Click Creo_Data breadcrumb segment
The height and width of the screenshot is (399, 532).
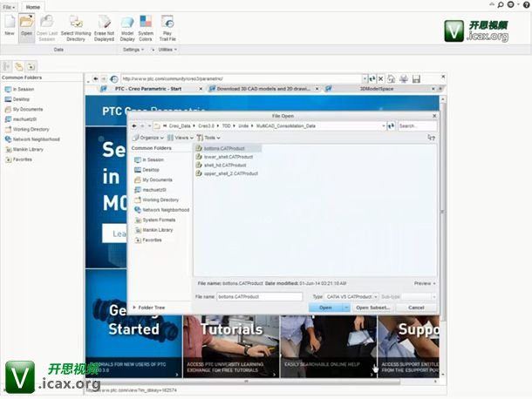[x=180, y=125]
